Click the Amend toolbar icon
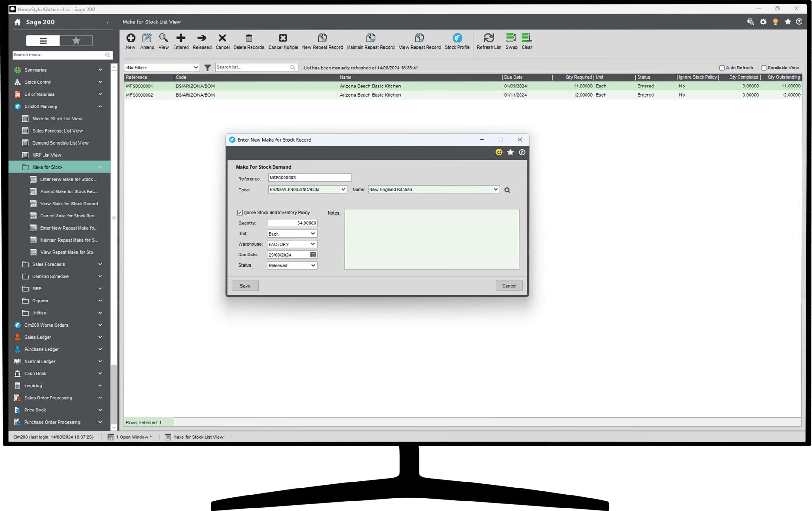The height and width of the screenshot is (511, 812). click(x=147, y=38)
